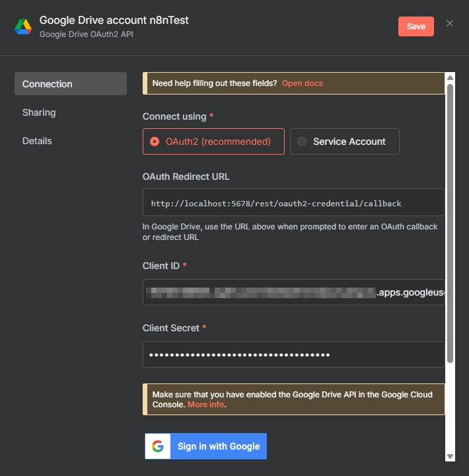Click the OAuth Redirect URL field
The image size is (469, 476).
[x=294, y=202]
